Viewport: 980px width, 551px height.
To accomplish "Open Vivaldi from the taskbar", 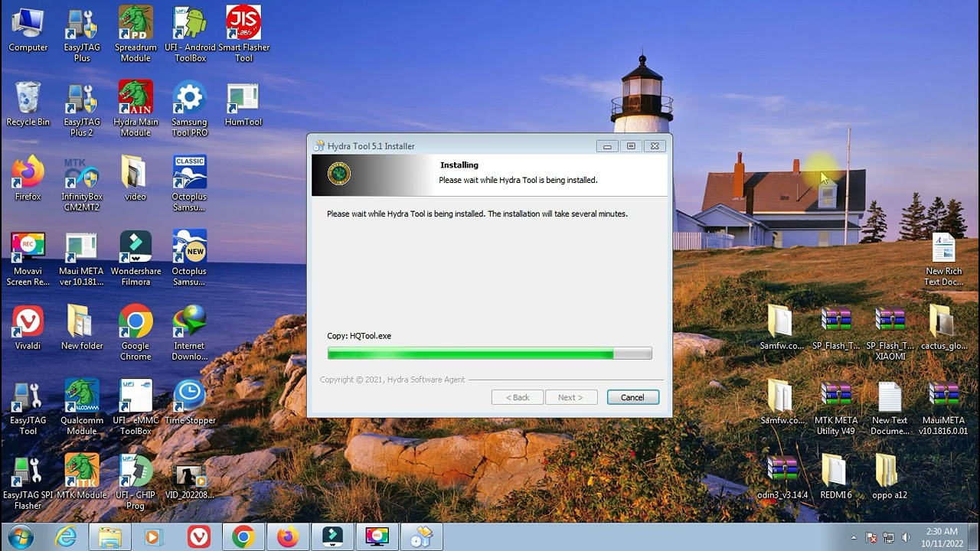I will [x=199, y=537].
